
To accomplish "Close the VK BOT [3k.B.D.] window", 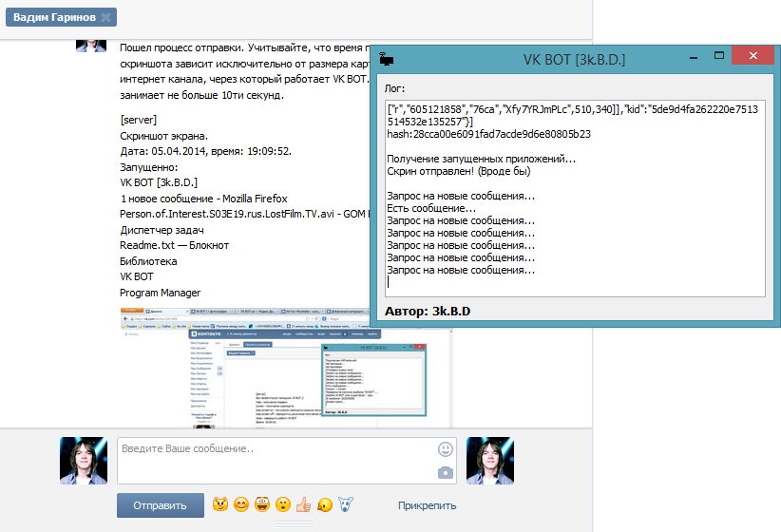I will point(752,55).
